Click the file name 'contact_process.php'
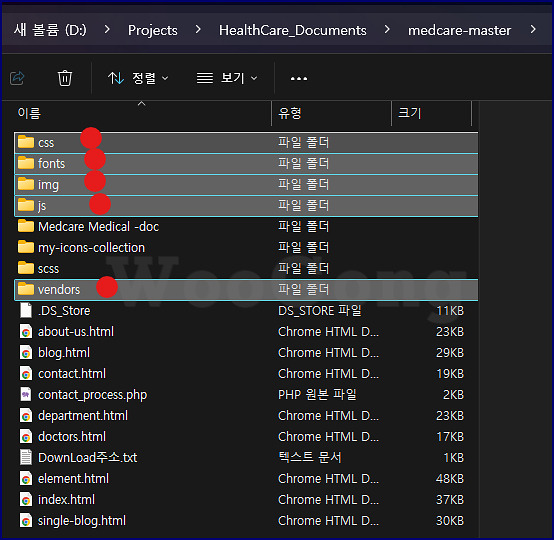The height and width of the screenshot is (540, 554). (93, 395)
